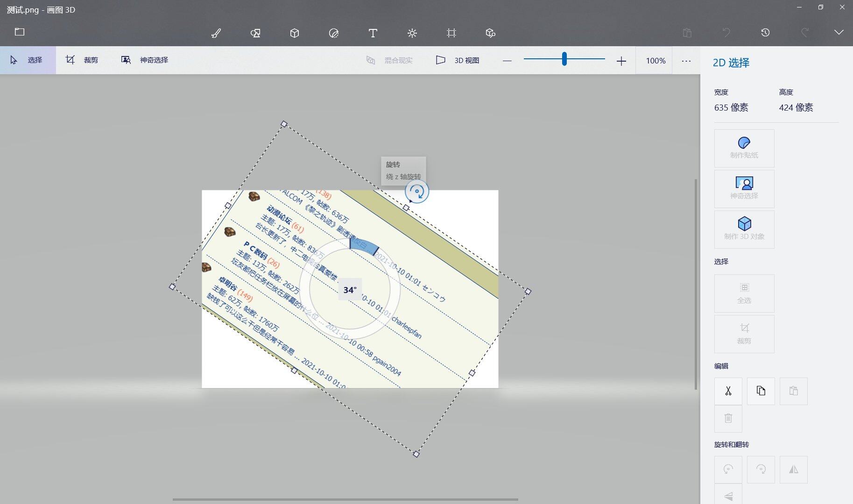Flip horizontally with the mirror icon
The width and height of the screenshot is (853, 504).
click(x=794, y=469)
